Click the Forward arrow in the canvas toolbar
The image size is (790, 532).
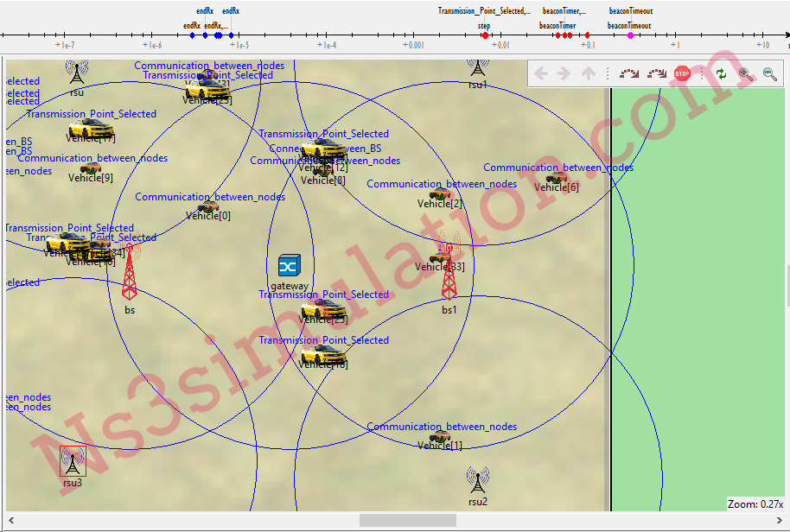coord(564,73)
